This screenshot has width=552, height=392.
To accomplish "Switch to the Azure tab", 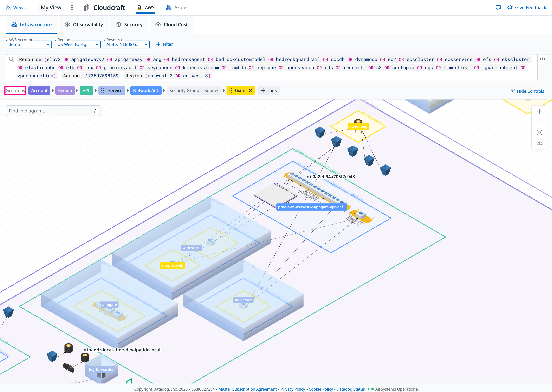I will point(176,7).
